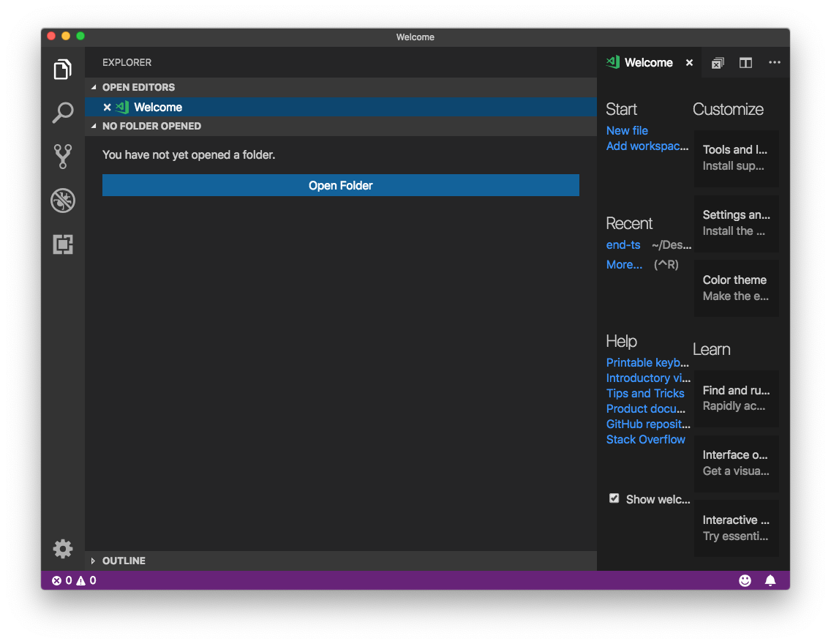This screenshot has width=831, height=644.
Task: Click the Tools and languages card
Action: coord(737,158)
